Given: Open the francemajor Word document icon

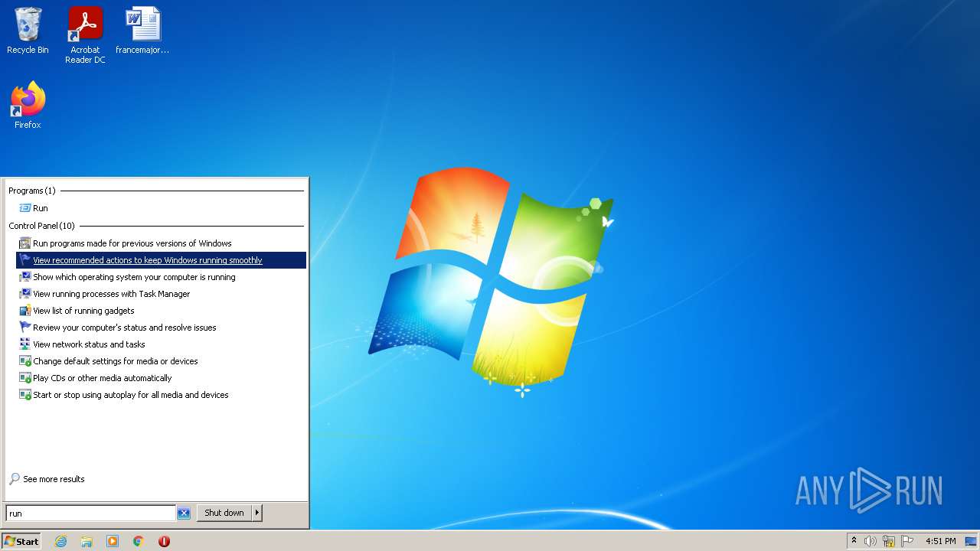Looking at the screenshot, I should pyautogui.click(x=142, y=31).
